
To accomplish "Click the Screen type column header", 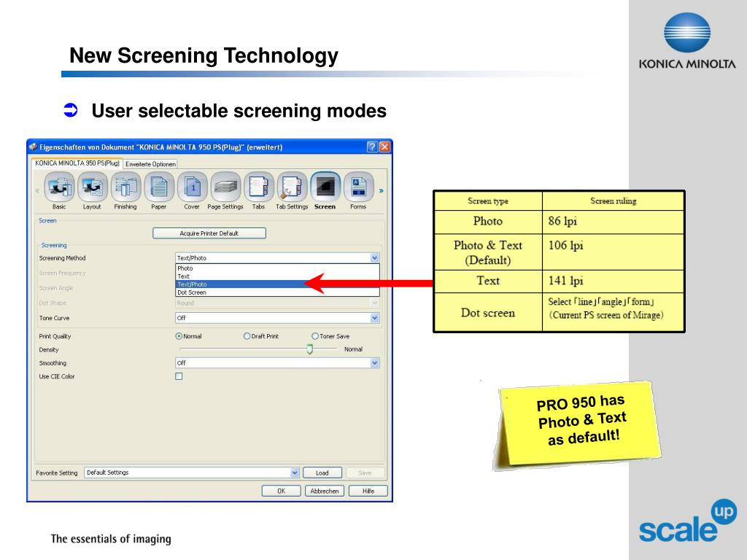I will [488, 201].
